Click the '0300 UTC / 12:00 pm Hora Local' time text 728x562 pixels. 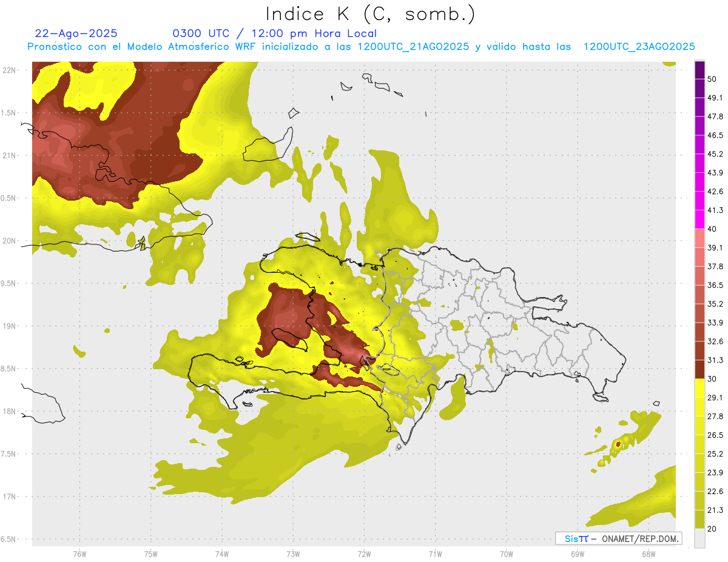click(275, 33)
